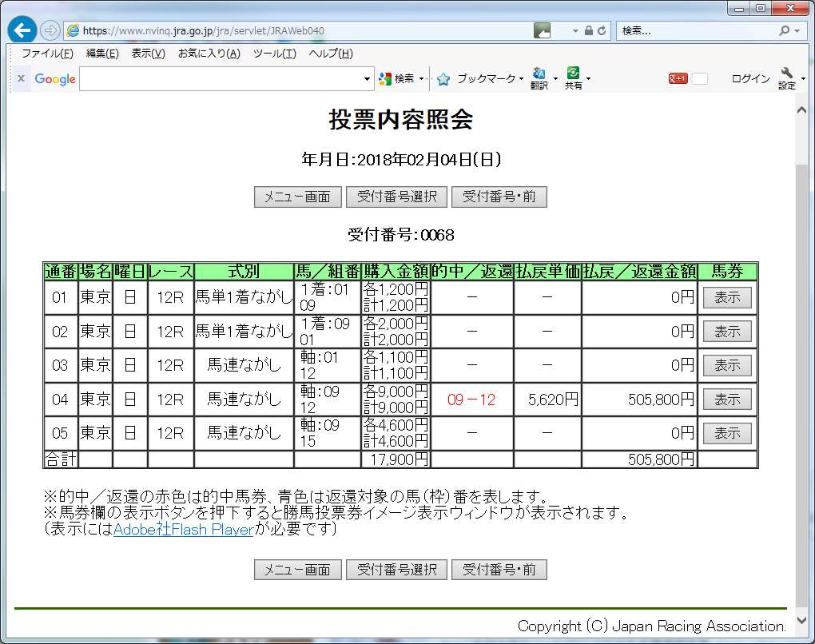Click ログイン on Google toolbar
815x644 pixels.
click(750, 78)
